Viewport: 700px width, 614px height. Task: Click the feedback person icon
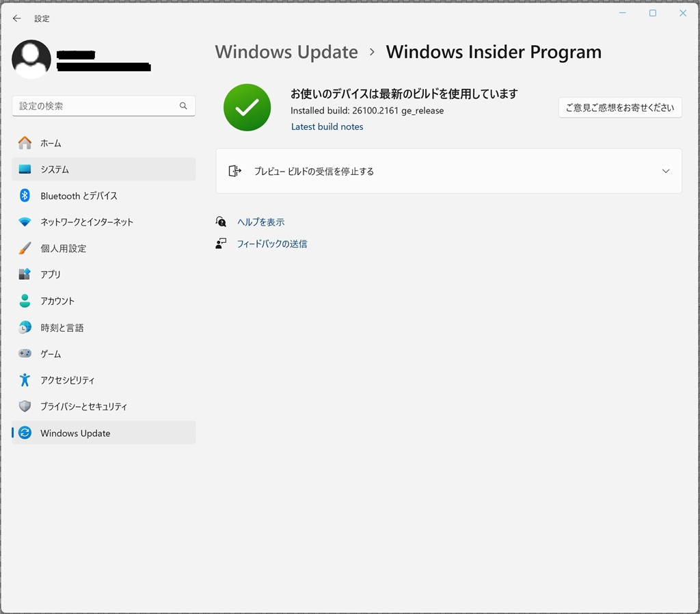221,243
